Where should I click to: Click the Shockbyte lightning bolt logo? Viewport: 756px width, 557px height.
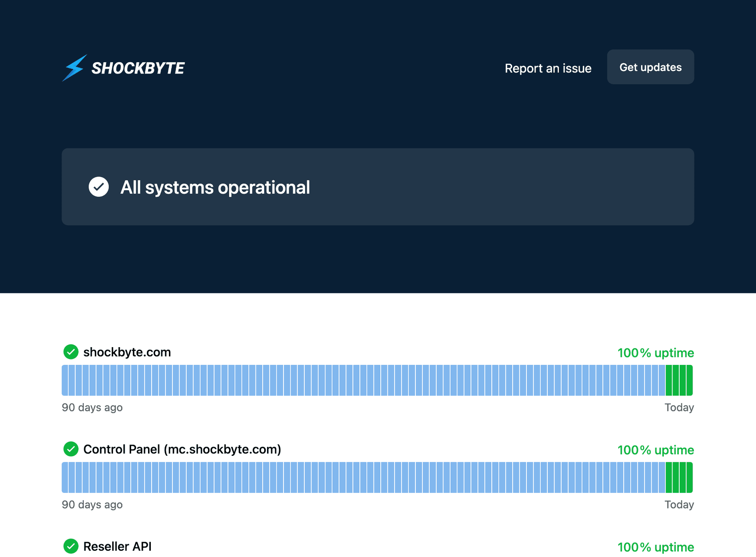(x=74, y=68)
